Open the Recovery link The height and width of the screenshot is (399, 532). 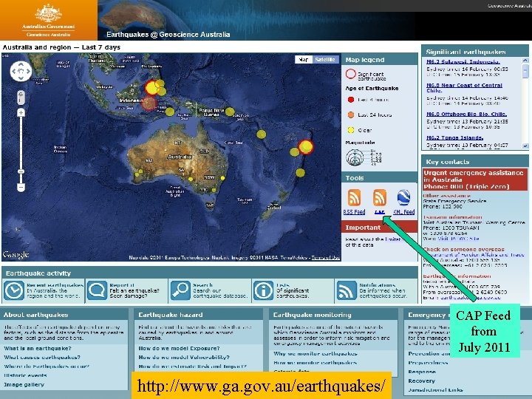click(x=421, y=381)
